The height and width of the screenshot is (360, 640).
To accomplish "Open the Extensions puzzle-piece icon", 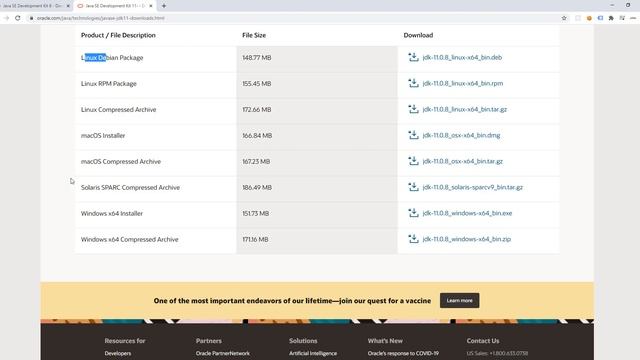I will (x=611, y=18).
